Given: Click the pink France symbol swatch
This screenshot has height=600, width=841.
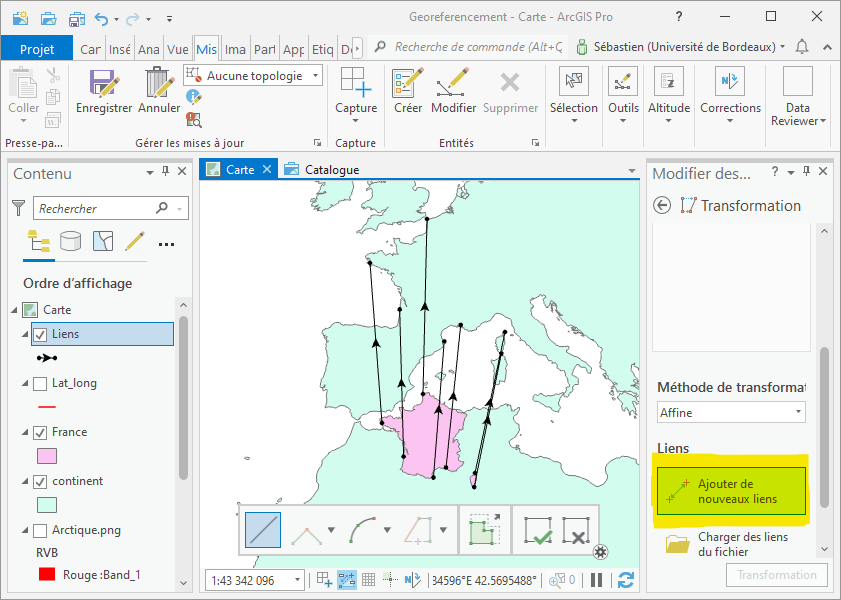Looking at the screenshot, I should (46, 457).
